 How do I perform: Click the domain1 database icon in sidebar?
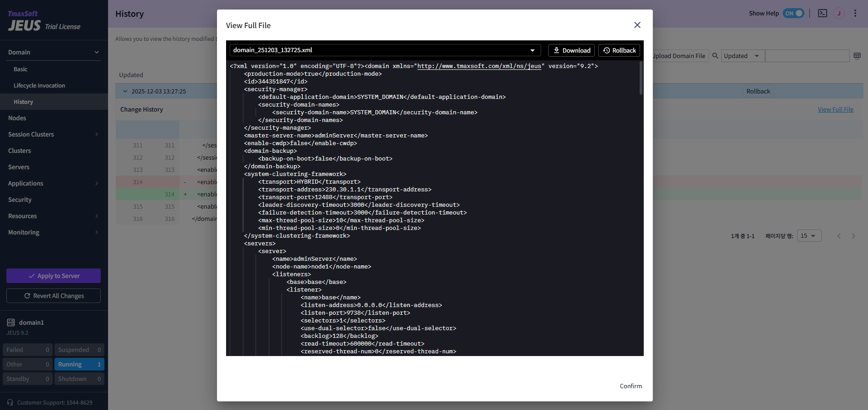tap(11, 322)
